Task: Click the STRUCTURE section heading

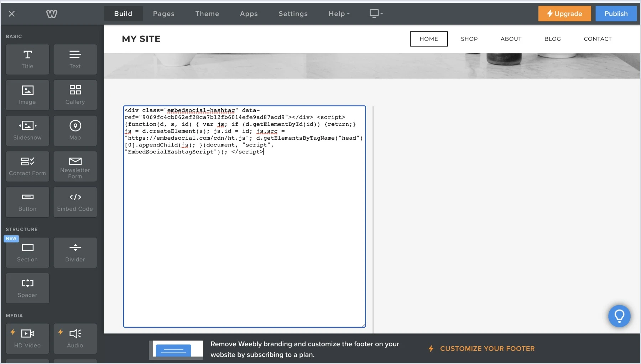Action: (22, 229)
